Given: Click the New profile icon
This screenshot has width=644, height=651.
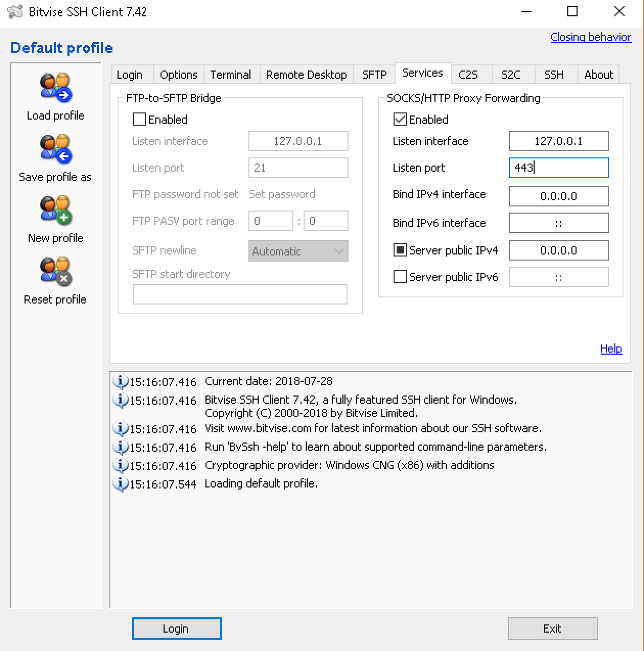Looking at the screenshot, I should point(56,210).
